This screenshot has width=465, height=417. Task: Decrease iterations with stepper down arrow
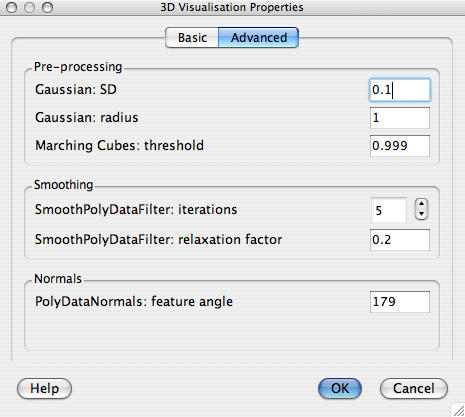click(421, 214)
